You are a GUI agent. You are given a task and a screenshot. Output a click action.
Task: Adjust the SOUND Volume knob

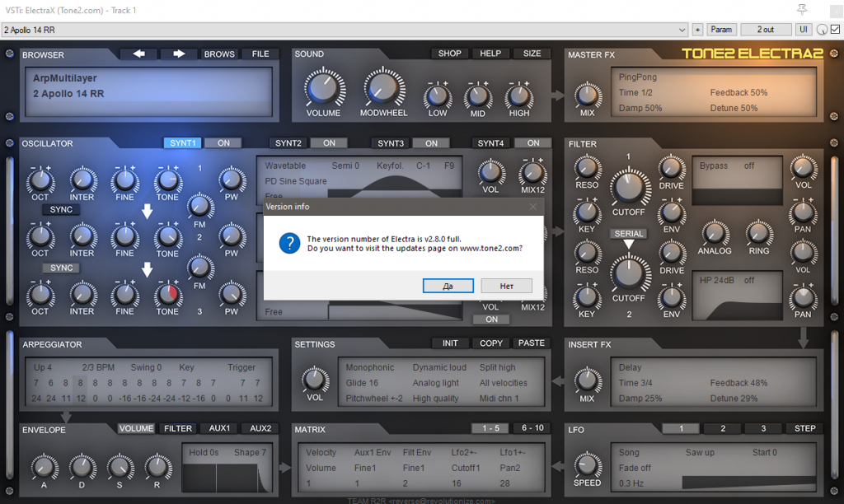[324, 87]
